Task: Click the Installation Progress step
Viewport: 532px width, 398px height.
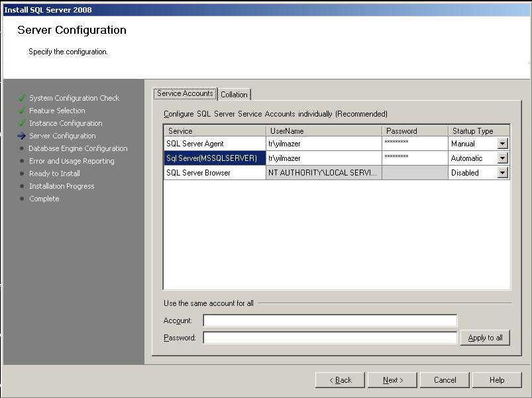Action: click(62, 186)
